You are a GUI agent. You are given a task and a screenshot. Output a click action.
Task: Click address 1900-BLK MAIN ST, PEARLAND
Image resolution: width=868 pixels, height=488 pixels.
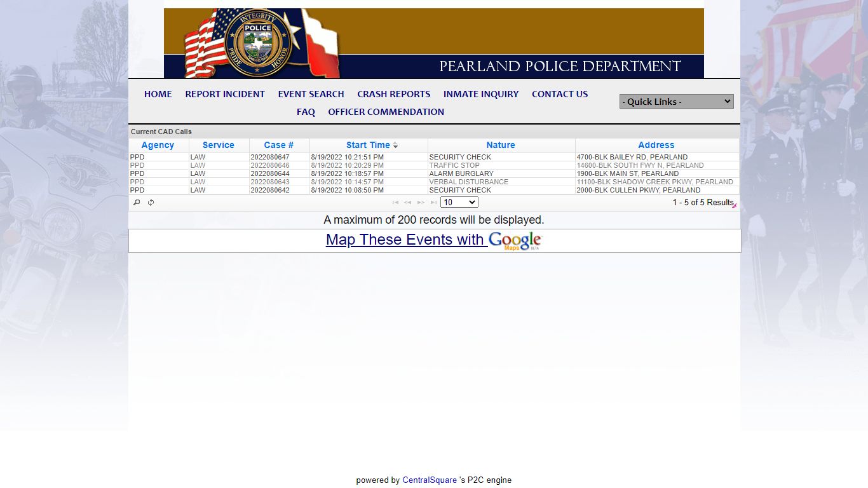tap(628, 173)
